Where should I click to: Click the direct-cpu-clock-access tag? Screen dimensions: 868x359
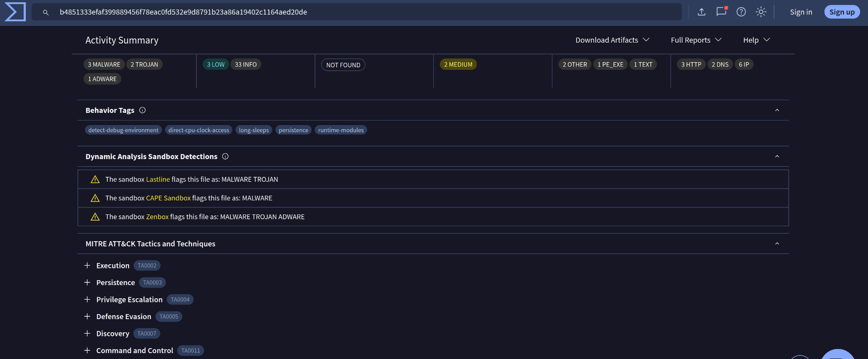click(199, 130)
